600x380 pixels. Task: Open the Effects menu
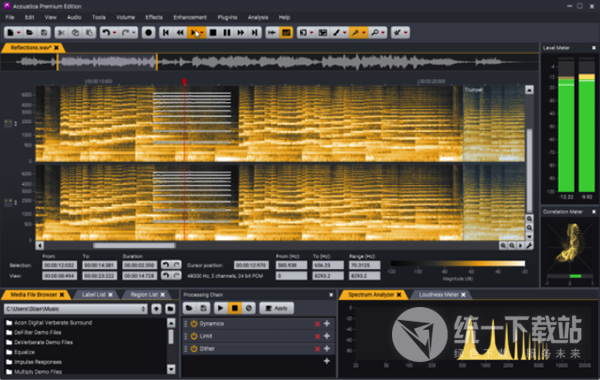154,17
